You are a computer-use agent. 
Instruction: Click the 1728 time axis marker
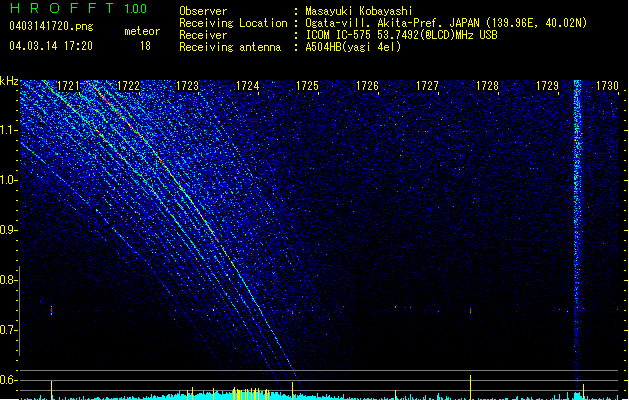pyautogui.click(x=487, y=86)
